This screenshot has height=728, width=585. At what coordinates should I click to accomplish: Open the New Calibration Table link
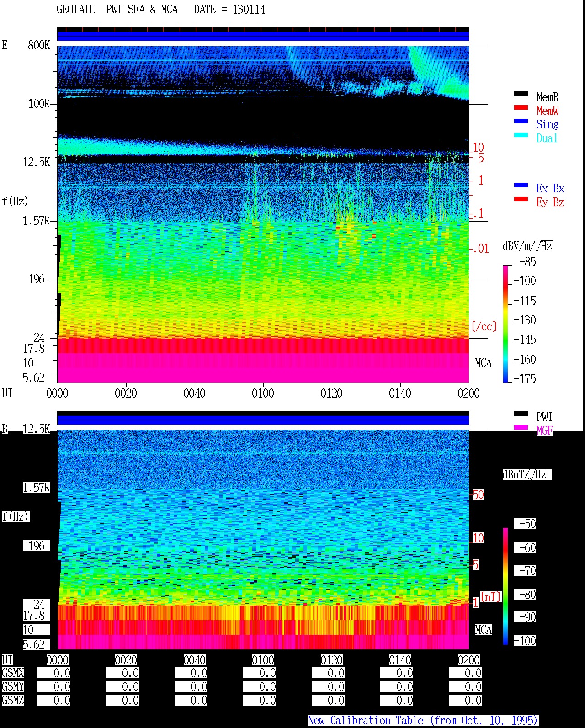pos(423,721)
